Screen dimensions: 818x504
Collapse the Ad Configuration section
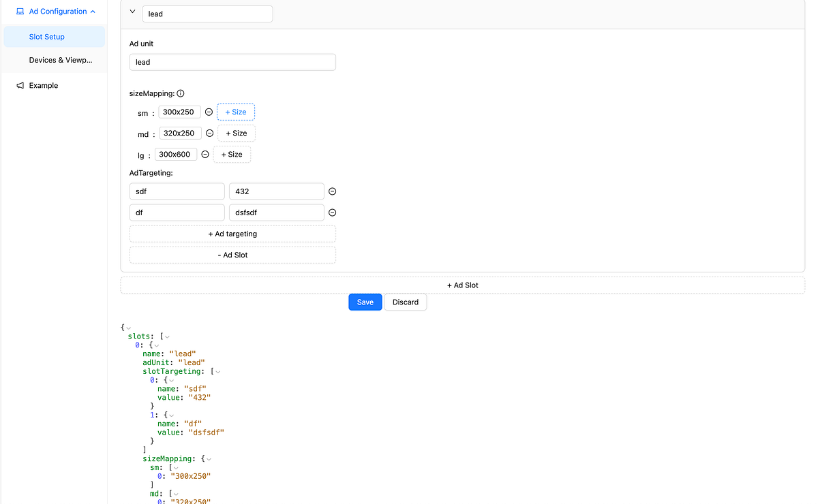[x=93, y=11]
